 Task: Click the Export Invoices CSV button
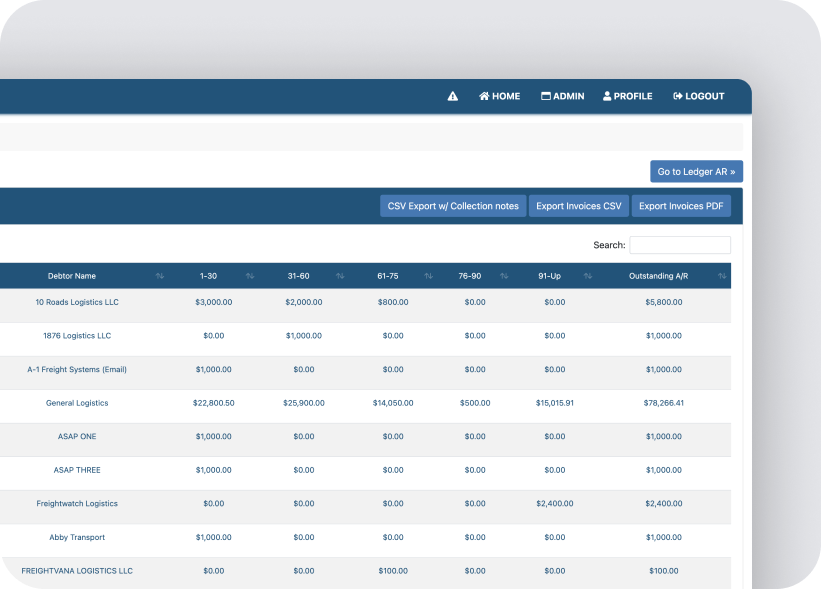[x=579, y=205]
